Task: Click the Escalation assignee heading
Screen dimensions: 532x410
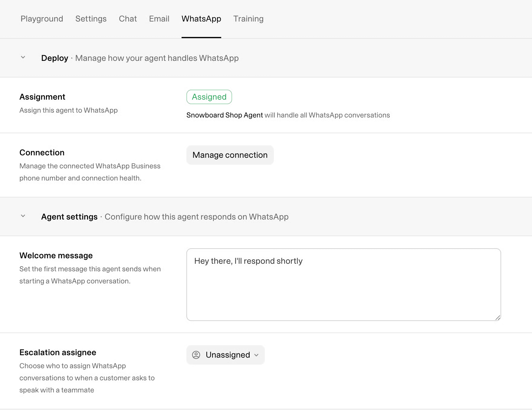Action: [58, 352]
